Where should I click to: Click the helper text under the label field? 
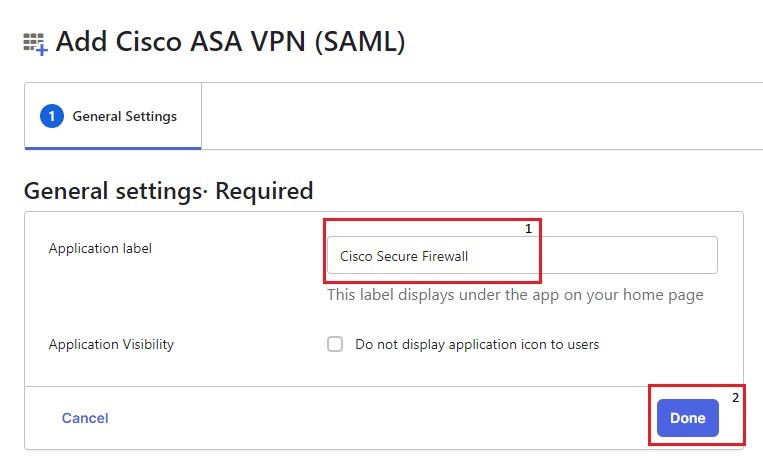(515, 295)
